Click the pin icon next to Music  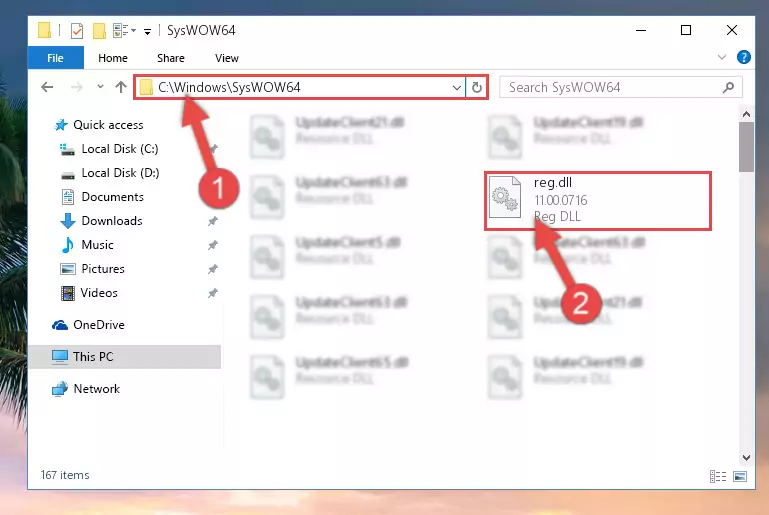(212, 245)
